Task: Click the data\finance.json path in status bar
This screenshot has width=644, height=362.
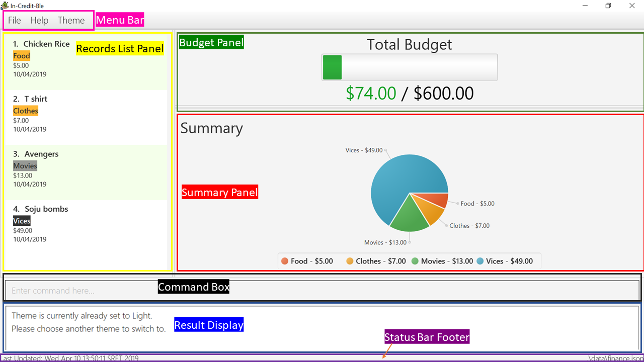Action: click(x=616, y=358)
